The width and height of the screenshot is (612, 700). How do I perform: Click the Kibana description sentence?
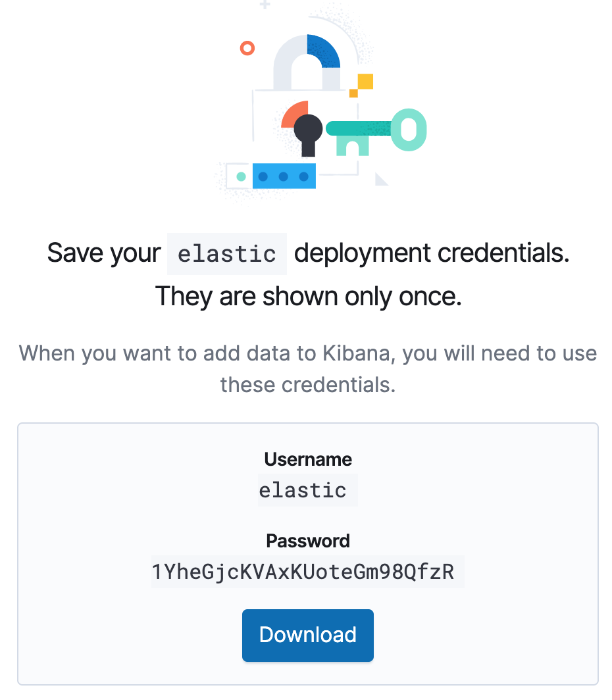click(308, 354)
